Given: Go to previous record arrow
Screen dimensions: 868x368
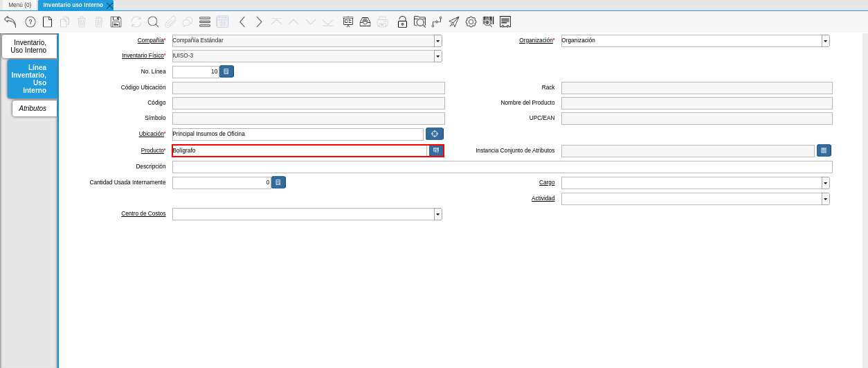Looking at the screenshot, I should [242, 21].
